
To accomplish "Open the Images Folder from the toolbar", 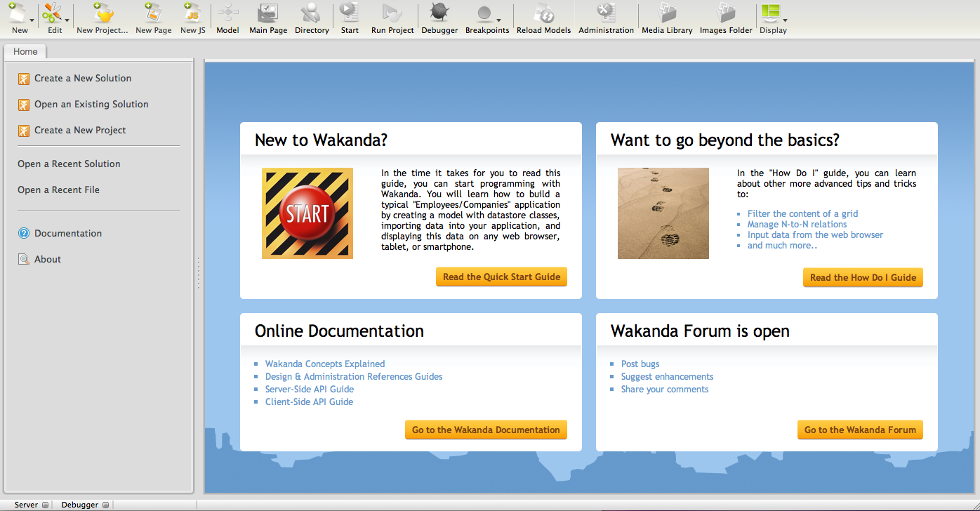I will tap(726, 13).
